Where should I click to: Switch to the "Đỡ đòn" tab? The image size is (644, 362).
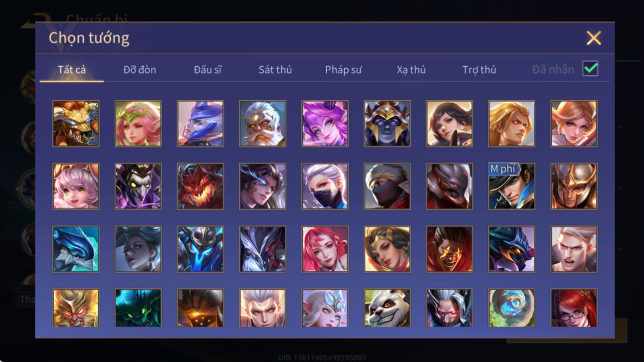[x=140, y=70]
